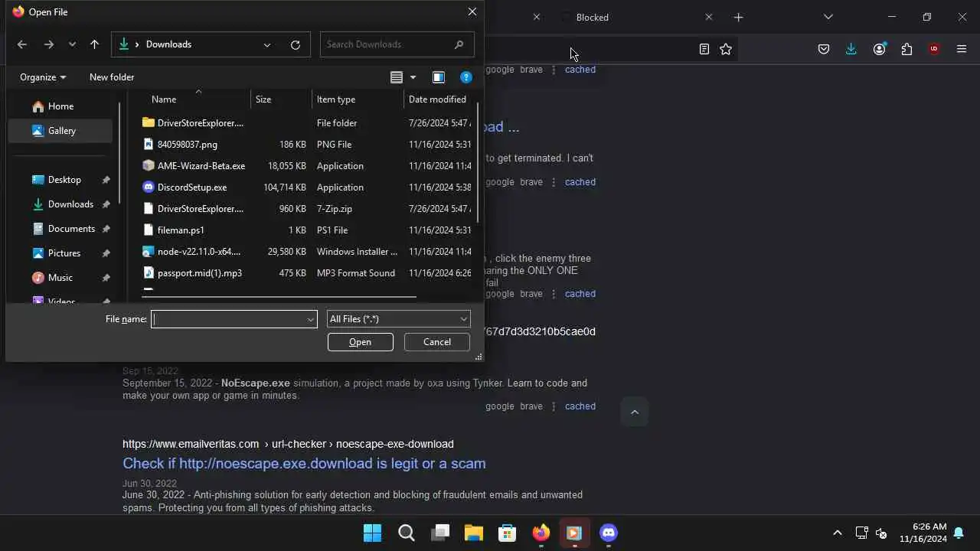This screenshot has width=980, height=551.
Task: Toggle Firefox reader view
Action: pyautogui.click(x=704, y=49)
